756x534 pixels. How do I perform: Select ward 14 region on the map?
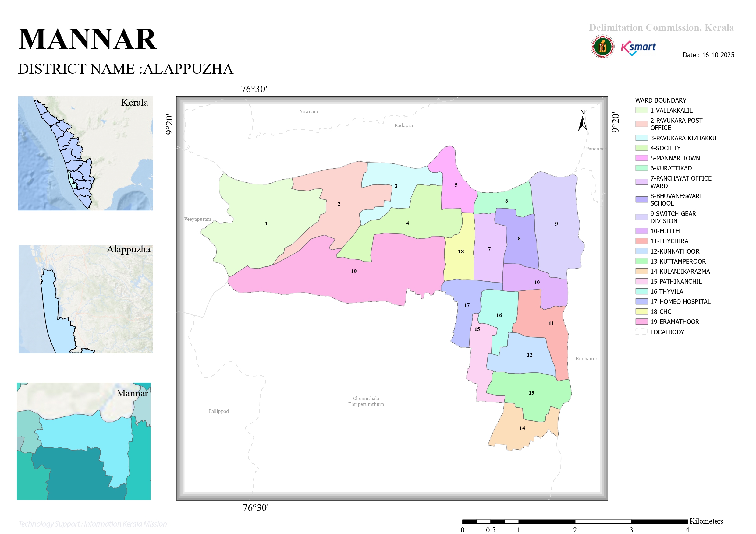pyautogui.click(x=522, y=428)
